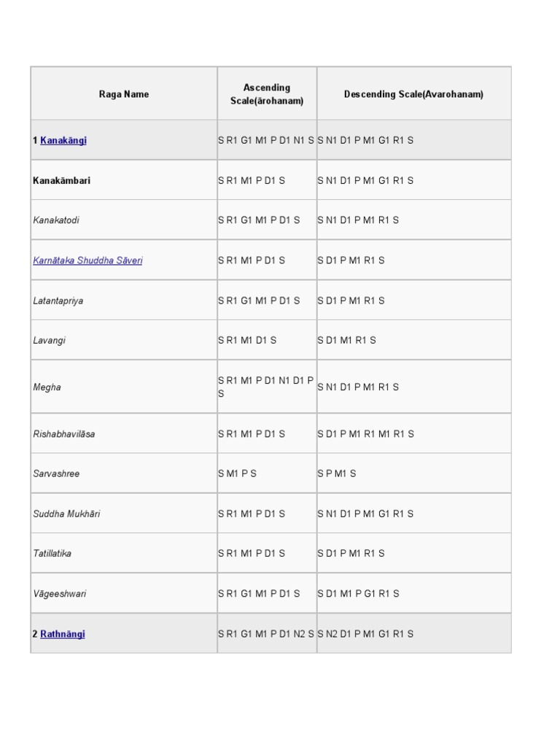Click Sarvashree's descending scale S P M1 S
Screen dimensions: 560x747
pyautogui.click(x=337, y=474)
